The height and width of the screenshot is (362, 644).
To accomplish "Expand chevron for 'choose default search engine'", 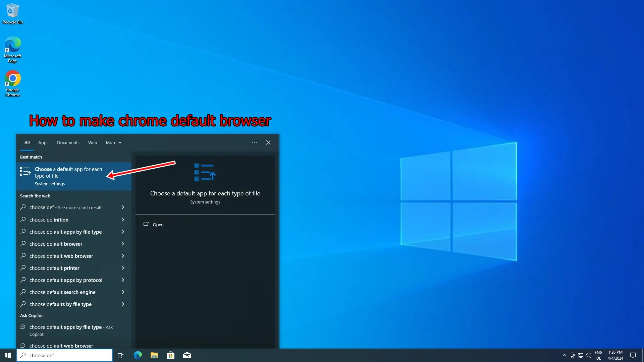I will pyautogui.click(x=123, y=292).
